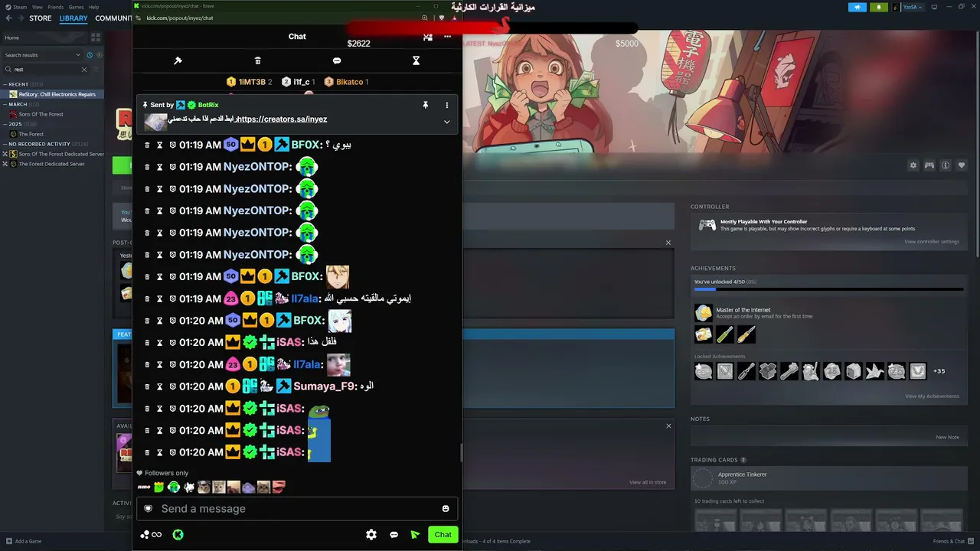Unpin the BotRix pinned message
The image size is (980, 551).
[x=426, y=105]
